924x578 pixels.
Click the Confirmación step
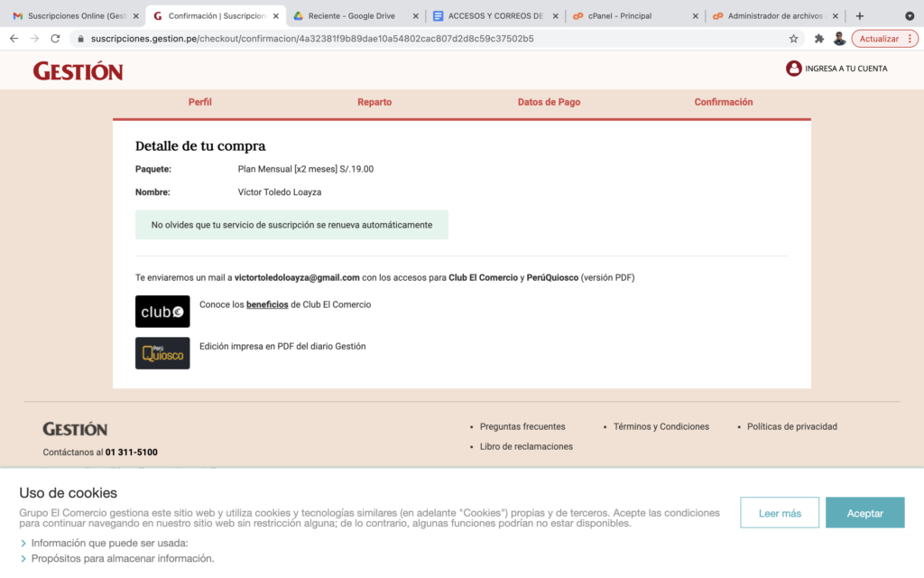coord(723,102)
